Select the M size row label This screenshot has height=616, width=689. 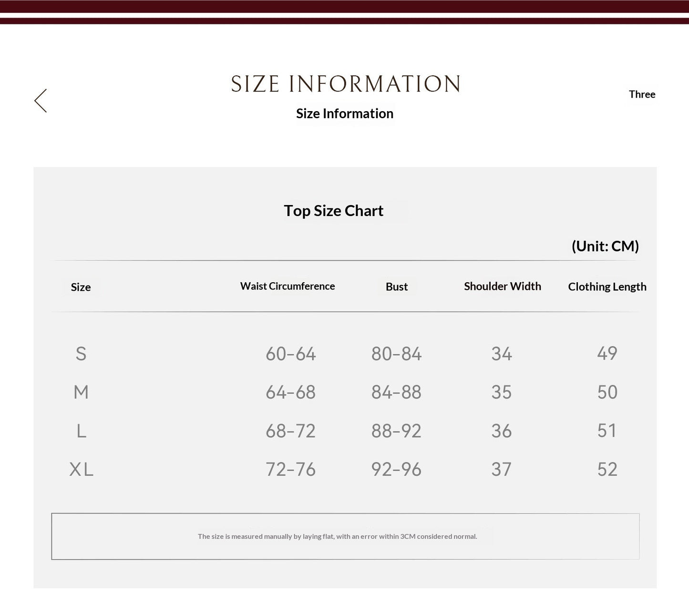[81, 392]
